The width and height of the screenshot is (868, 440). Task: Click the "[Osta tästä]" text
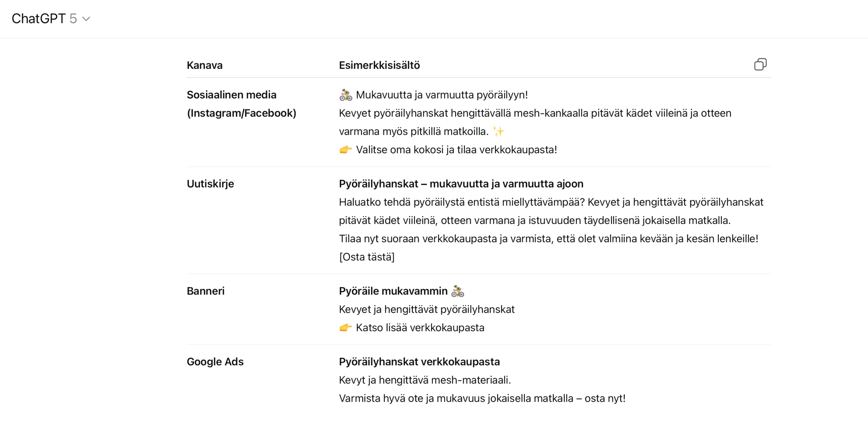367,257
